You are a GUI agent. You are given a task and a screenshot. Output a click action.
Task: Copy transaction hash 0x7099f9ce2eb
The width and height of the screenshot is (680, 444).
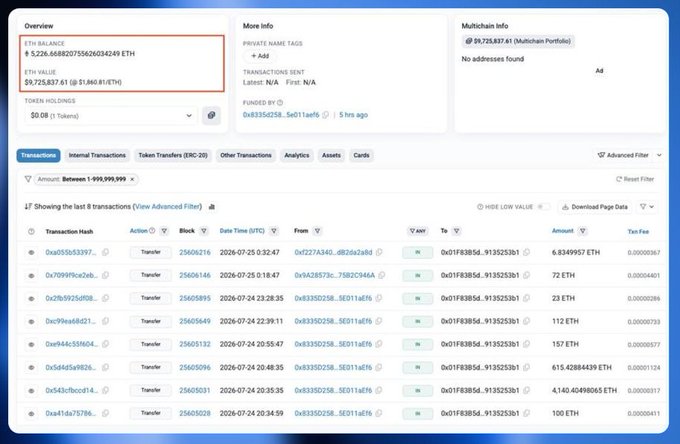coord(105,275)
